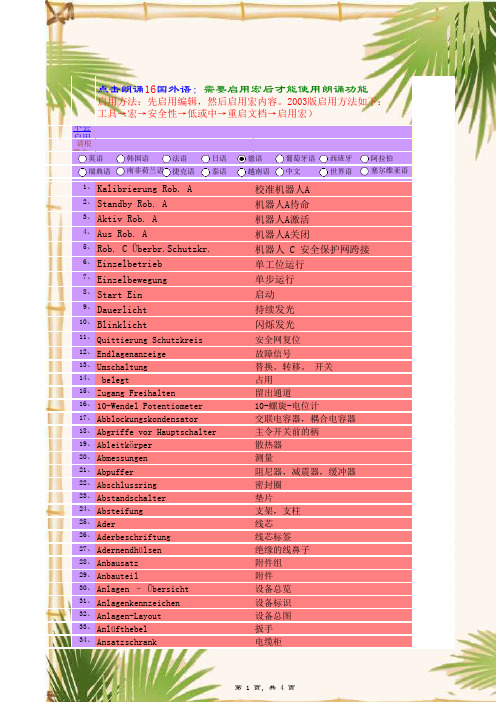Click the term 'Aderbeschriftung'
496x702 pixels.
pos(133,537)
